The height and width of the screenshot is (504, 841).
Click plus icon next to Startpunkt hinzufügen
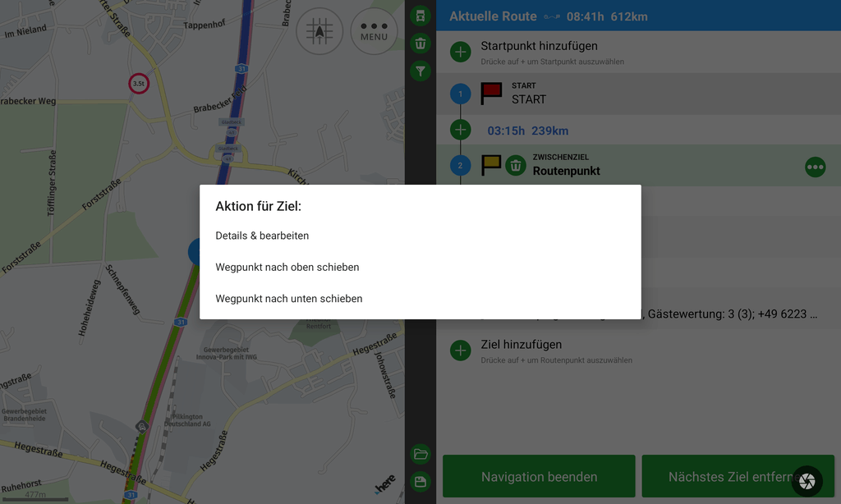[x=460, y=52]
